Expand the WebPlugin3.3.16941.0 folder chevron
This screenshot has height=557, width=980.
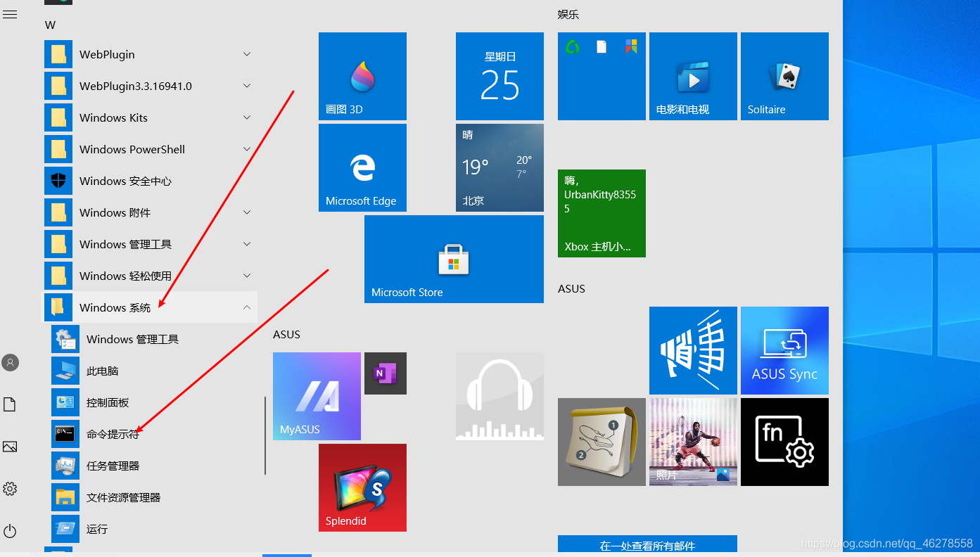point(247,86)
